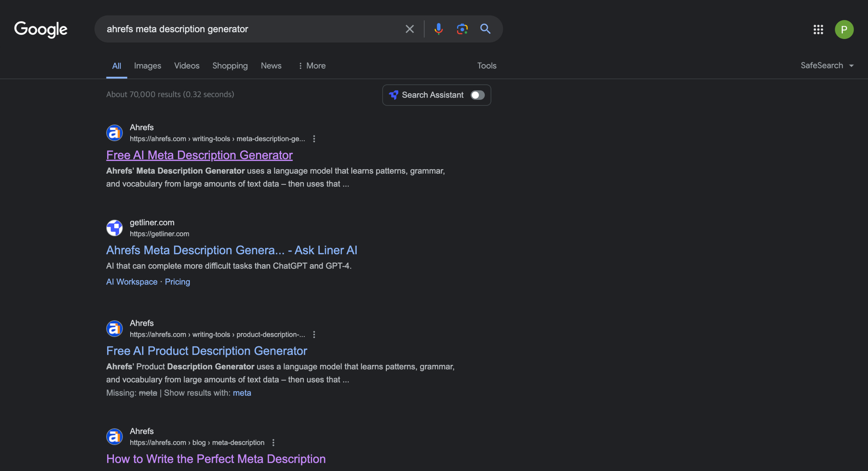Click the getliner.com favicon
Viewport: 868px width, 471px height.
coord(115,228)
